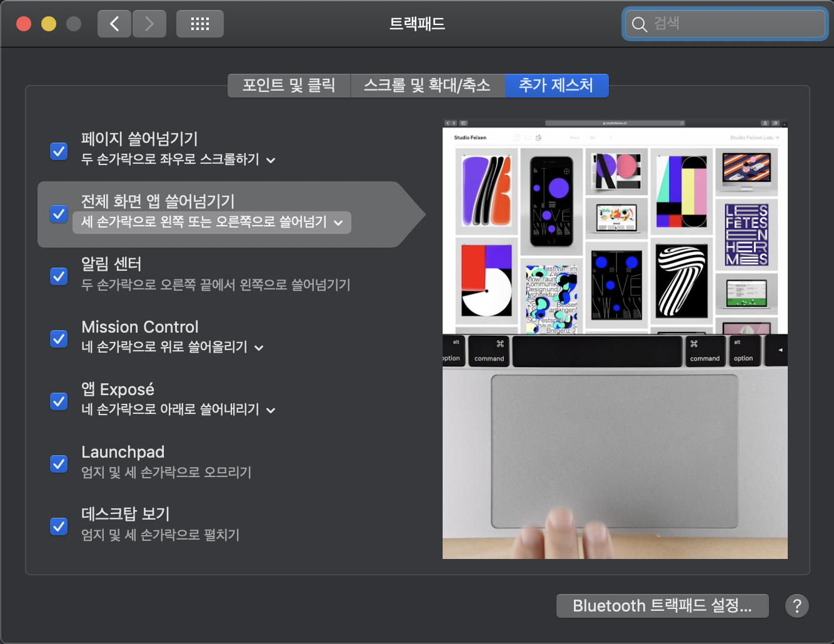Toggle the 앱 Exposé checkbox
This screenshot has width=834, height=644.
[59, 401]
